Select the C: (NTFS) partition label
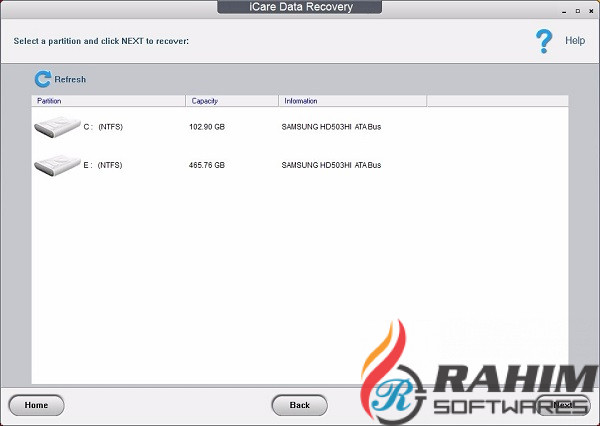The width and height of the screenshot is (600, 426). (x=103, y=127)
